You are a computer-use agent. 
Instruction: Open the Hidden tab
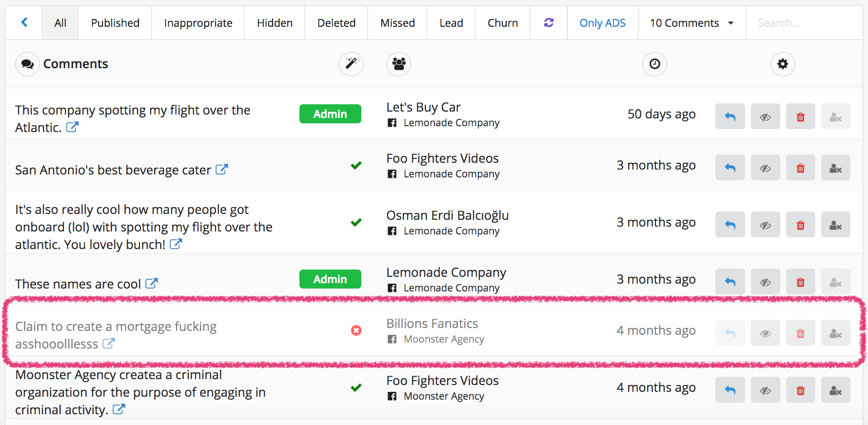point(275,23)
